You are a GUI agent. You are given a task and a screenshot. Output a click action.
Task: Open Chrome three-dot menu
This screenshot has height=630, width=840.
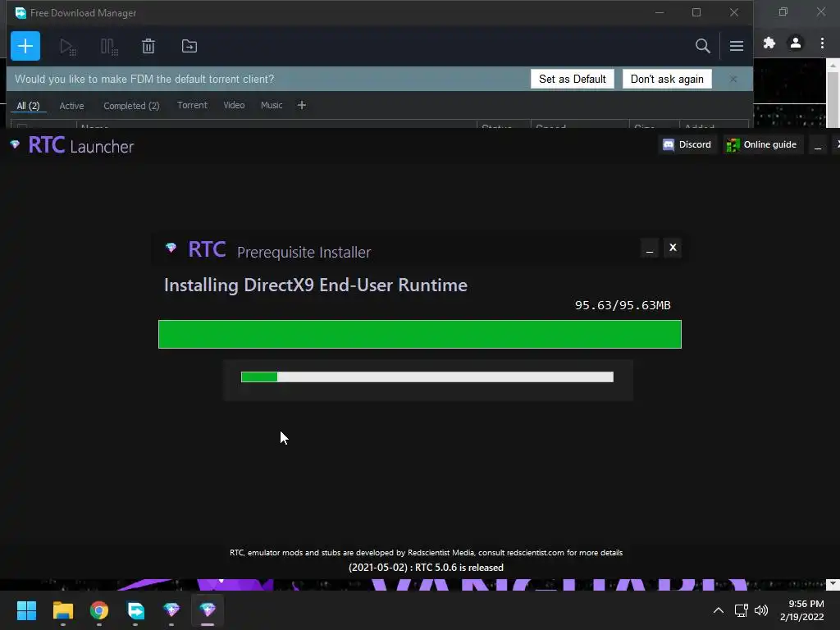point(822,43)
